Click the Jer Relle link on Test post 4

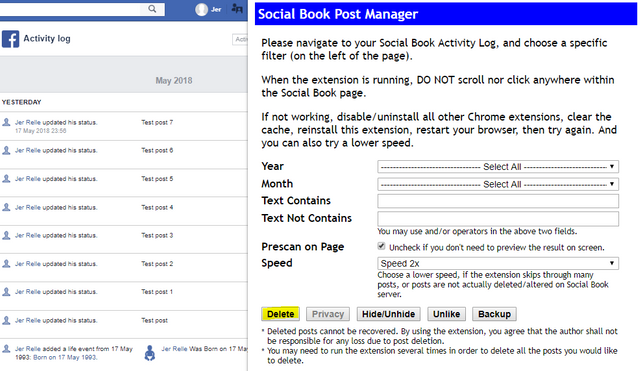pyautogui.click(x=28, y=207)
